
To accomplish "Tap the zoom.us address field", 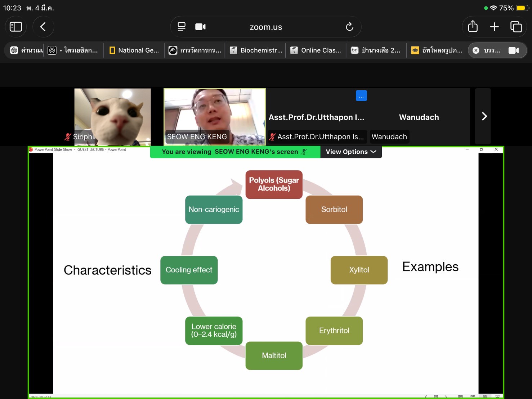I will 266,27.
